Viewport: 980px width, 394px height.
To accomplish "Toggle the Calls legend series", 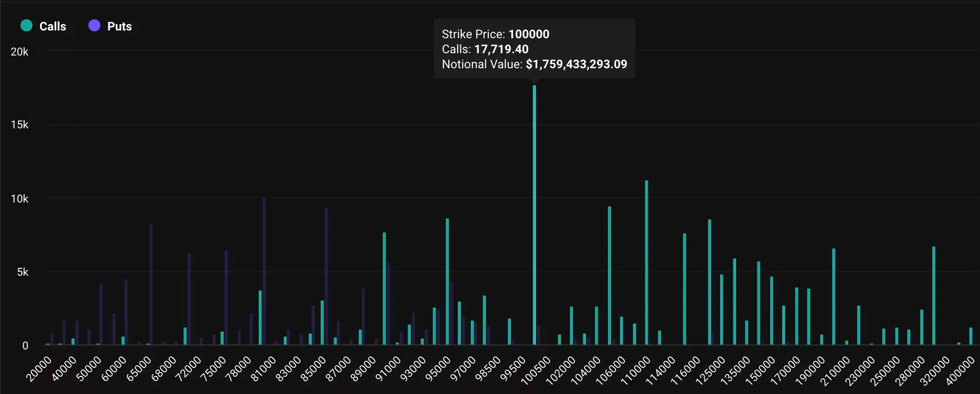I will pos(44,26).
